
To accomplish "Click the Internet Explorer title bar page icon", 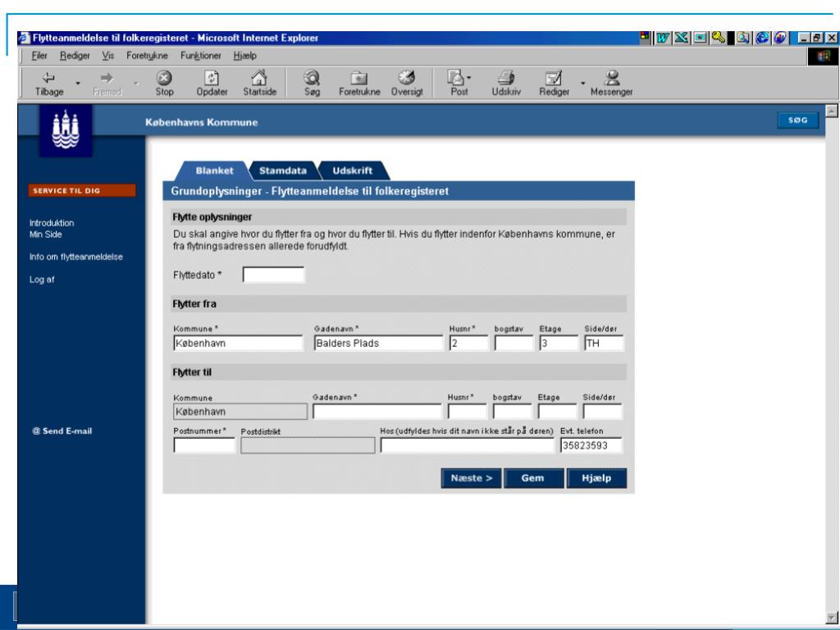I will pyautogui.click(x=25, y=38).
